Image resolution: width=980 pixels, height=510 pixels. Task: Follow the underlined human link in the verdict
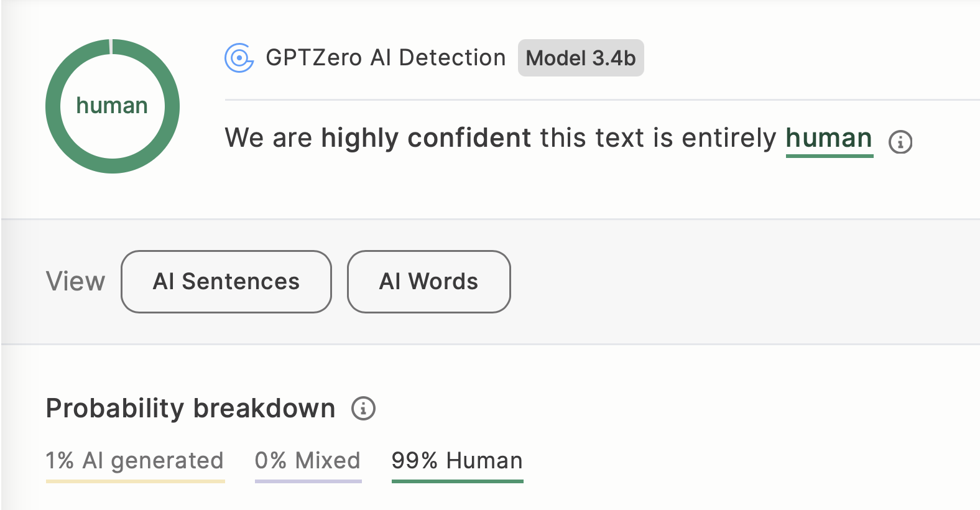[x=829, y=138]
